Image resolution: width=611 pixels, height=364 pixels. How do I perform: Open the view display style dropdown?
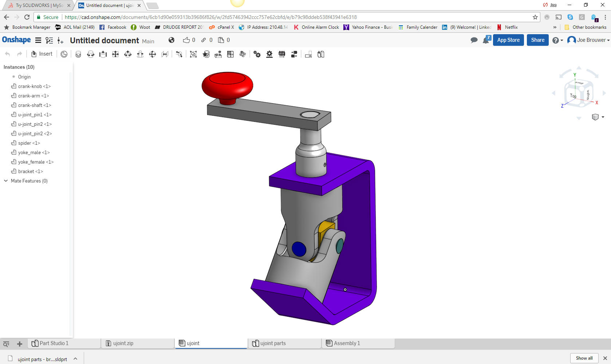(x=598, y=117)
